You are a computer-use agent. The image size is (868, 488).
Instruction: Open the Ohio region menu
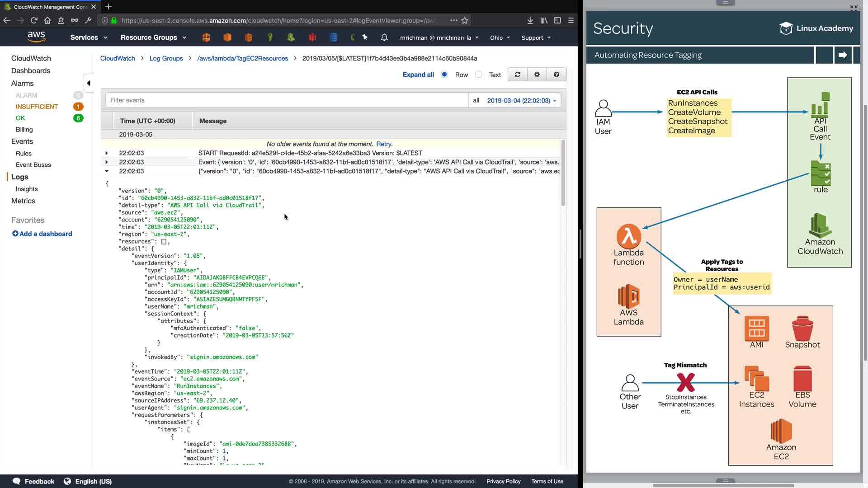coord(500,38)
